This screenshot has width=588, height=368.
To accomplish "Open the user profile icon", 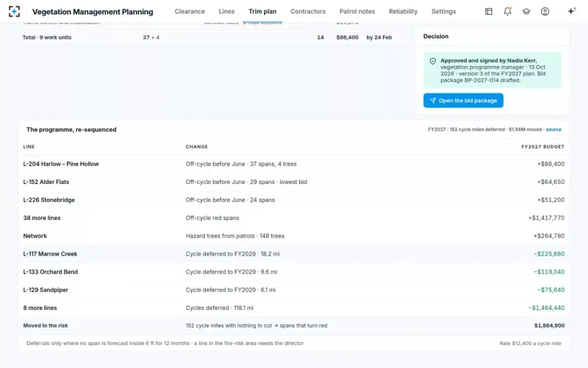I will (545, 11).
